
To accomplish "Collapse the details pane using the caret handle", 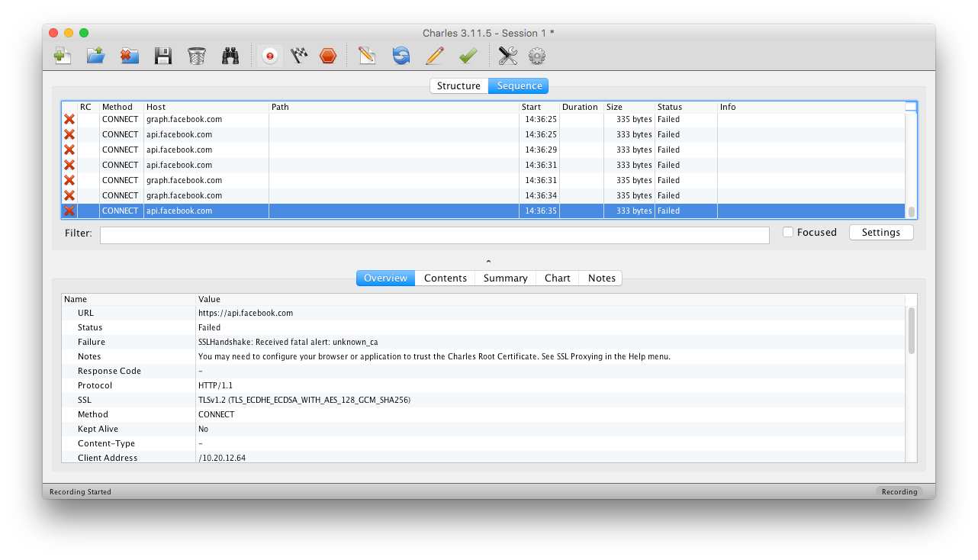I will 488,262.
